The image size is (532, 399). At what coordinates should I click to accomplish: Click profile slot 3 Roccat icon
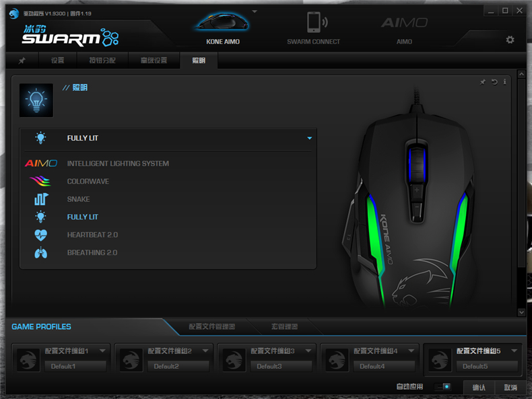pos(234,360)
